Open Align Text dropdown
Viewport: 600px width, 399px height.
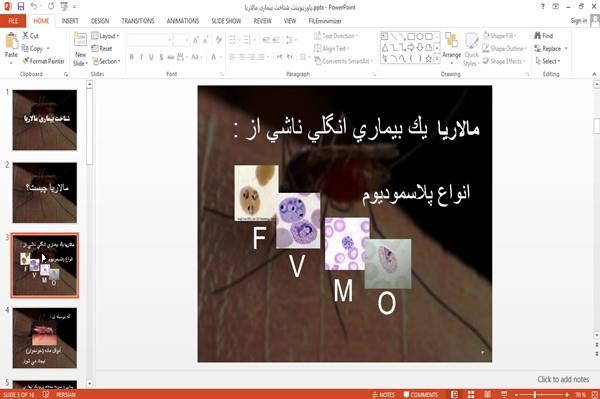tap(332, 49)
